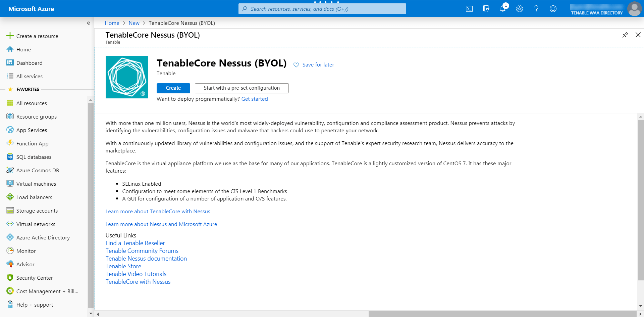The image size is (644, 317).
Task: Expand the Home breadcrumb item
Action: tap(112, 23)
